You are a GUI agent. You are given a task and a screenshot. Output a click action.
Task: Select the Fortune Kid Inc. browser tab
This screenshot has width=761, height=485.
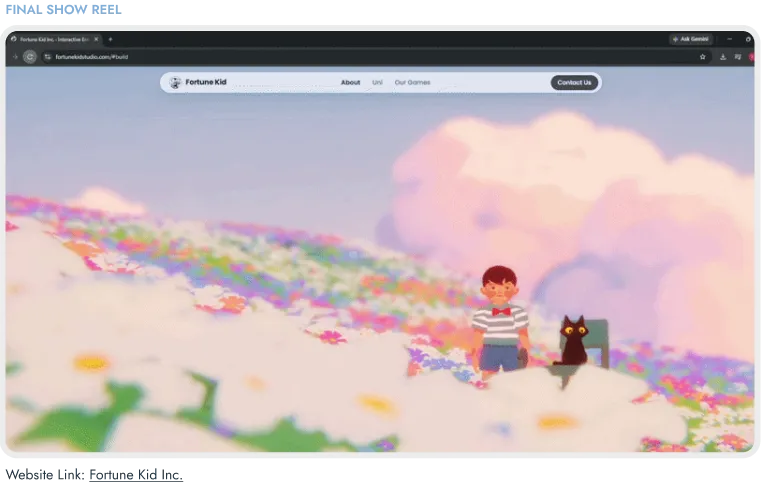[54, 39]
